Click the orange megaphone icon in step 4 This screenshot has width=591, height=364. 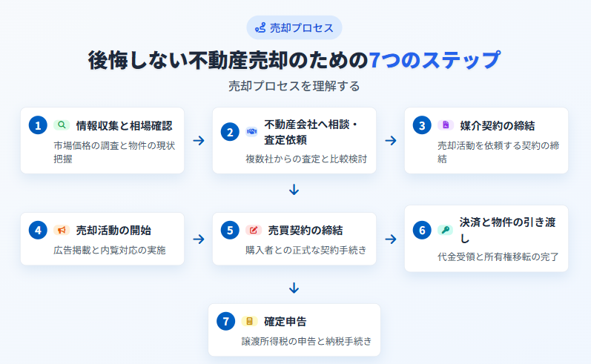(x=62, y=230)
